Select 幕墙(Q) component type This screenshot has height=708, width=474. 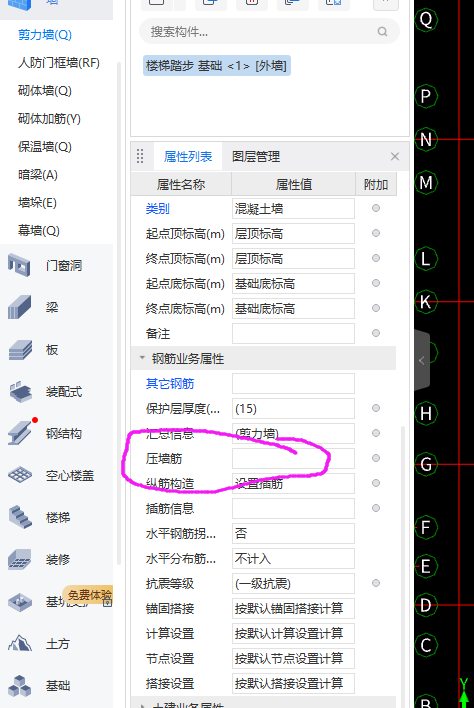[38, 231]
